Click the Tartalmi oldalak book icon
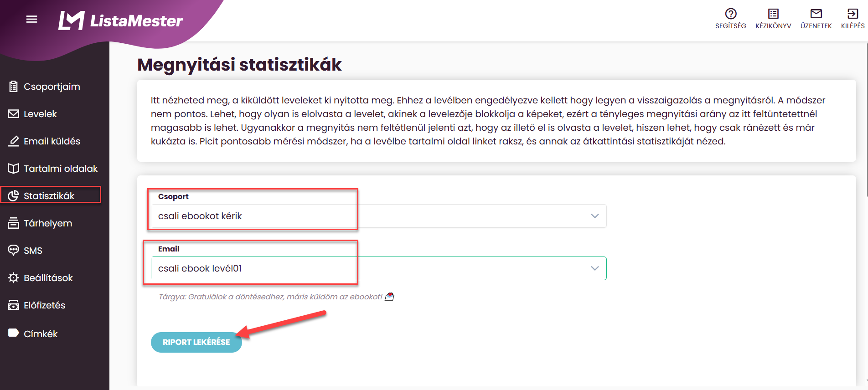868x390 pixels. pos(14,169)
